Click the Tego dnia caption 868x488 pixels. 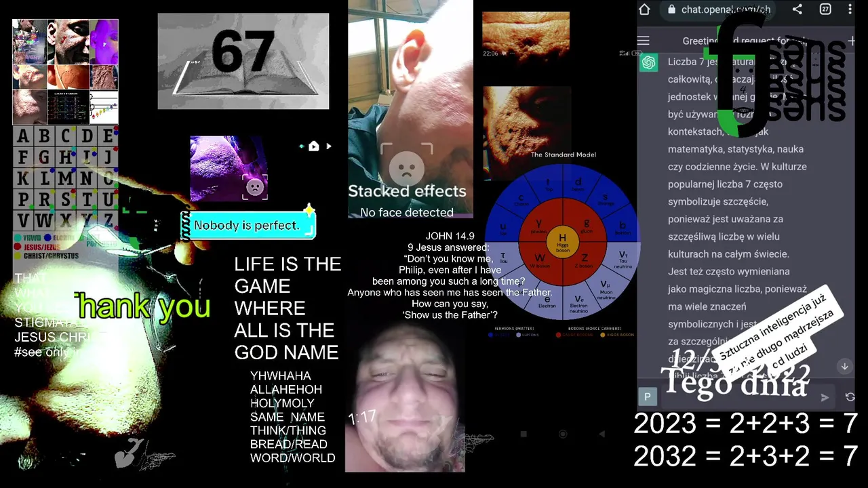[736, 384]
